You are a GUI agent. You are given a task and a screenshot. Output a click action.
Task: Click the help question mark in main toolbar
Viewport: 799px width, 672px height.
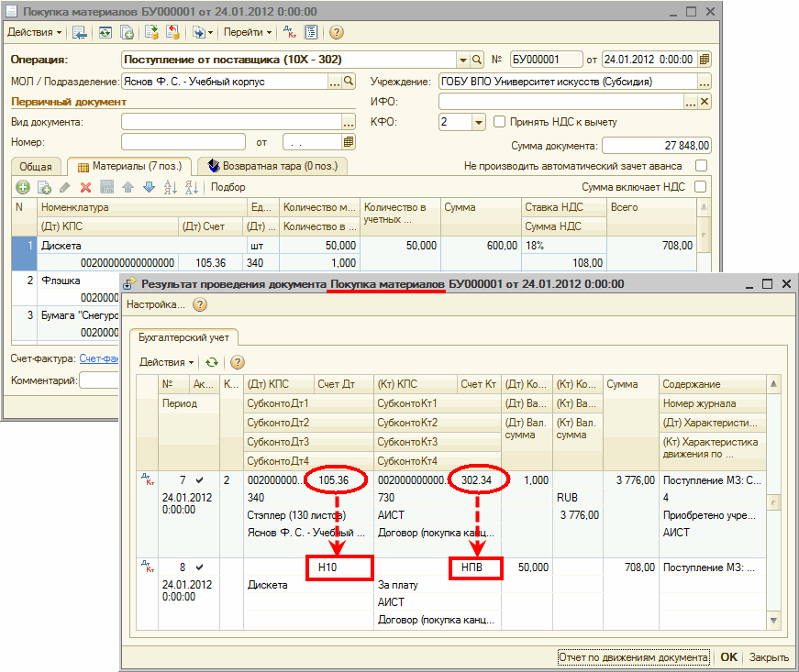point(336,32)
